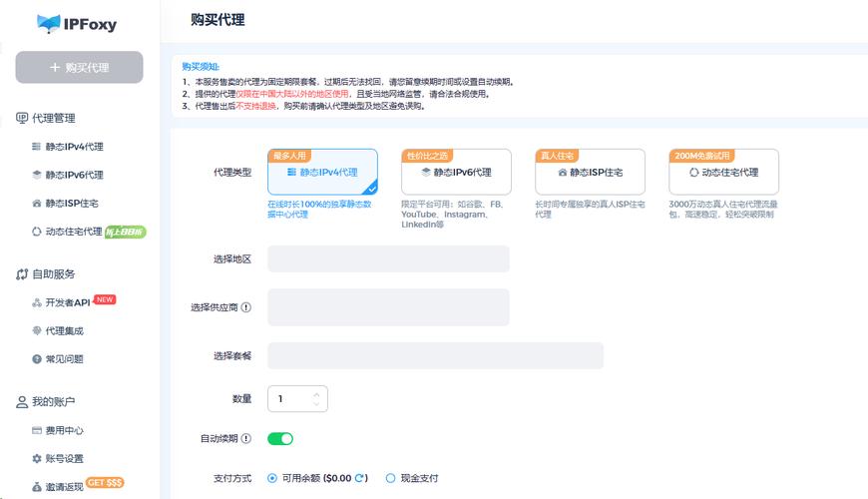
Task: Click the 代理管理 section icon
Action: coord(22,118)
